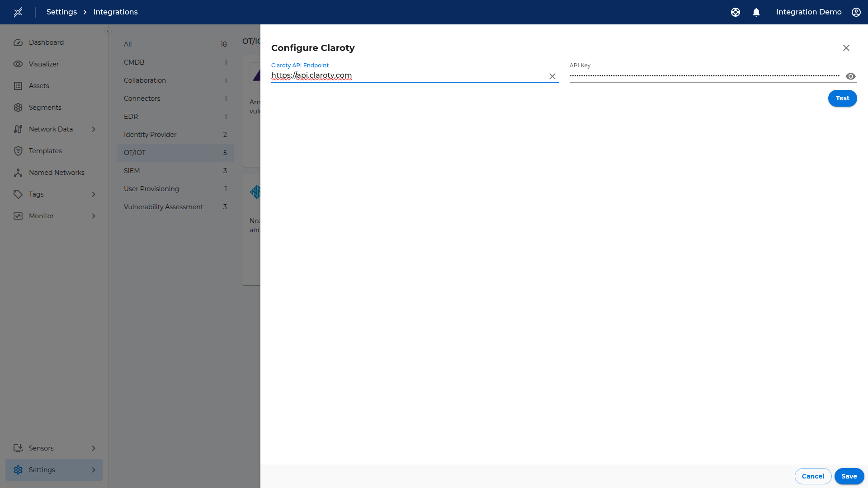The image size is (868, 488).
Task: Expand the Network Data submenu
Action: pyautogui.click(x=94, y=129)
